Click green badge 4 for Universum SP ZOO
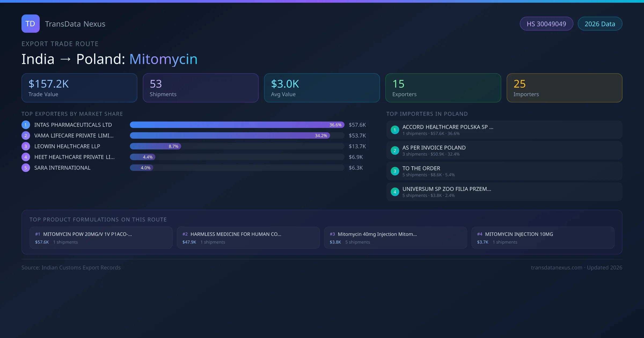This screenshot has height=338, width=644. [395, 192]
